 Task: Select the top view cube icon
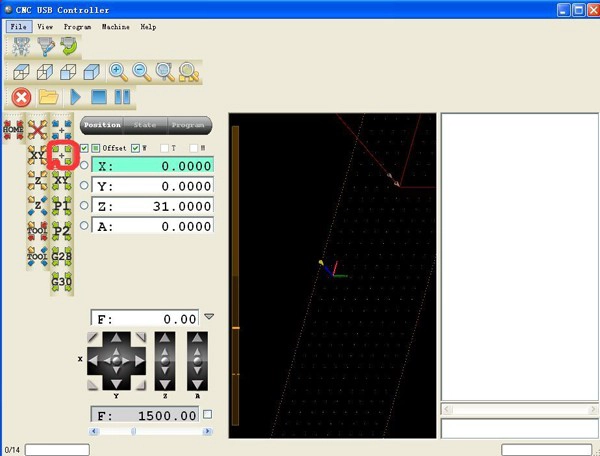(21, 72)
